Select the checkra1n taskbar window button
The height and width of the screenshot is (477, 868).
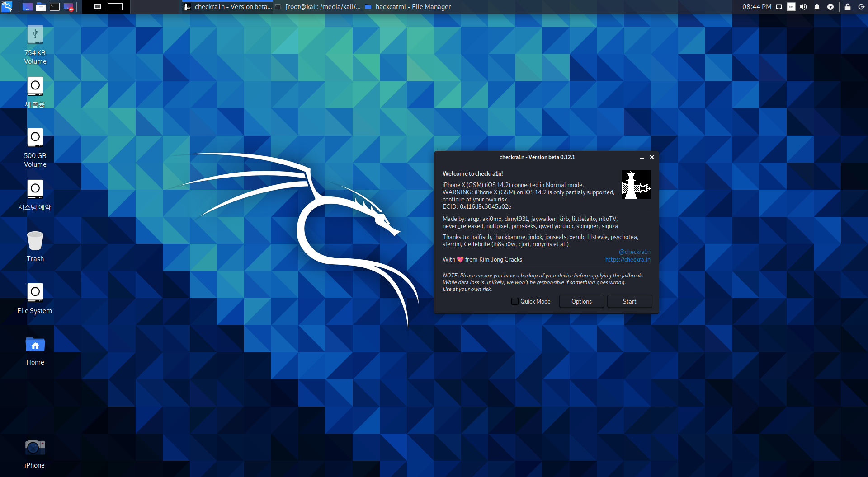point(227,7)
